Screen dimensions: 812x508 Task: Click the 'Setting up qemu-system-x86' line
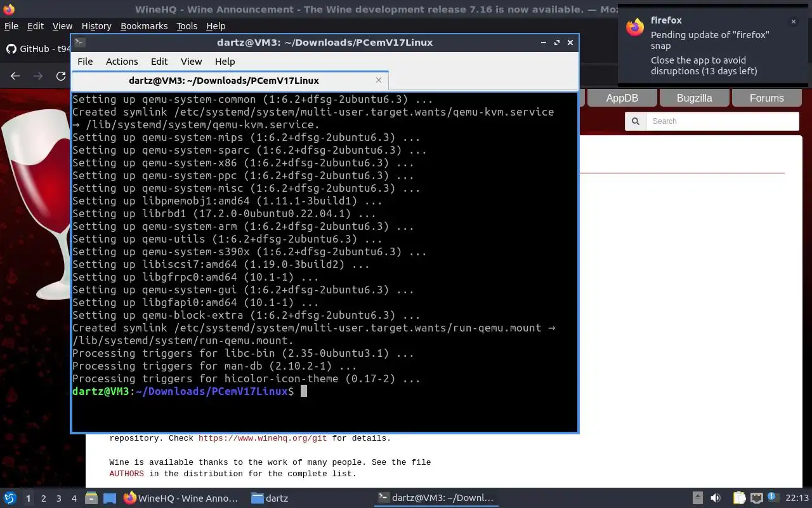tap(243, 163)
